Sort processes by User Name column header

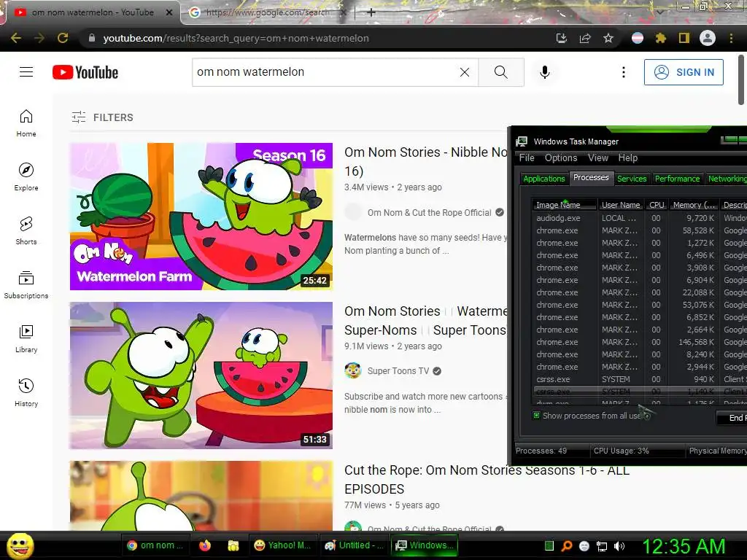pyautogui.click(x=621, y=205)
